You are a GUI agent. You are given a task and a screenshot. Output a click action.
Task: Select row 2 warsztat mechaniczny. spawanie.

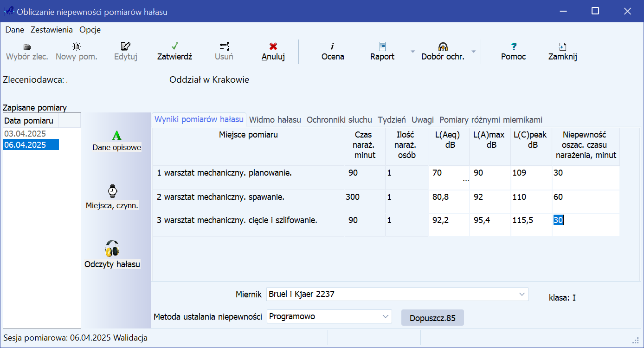pos(248,201)
